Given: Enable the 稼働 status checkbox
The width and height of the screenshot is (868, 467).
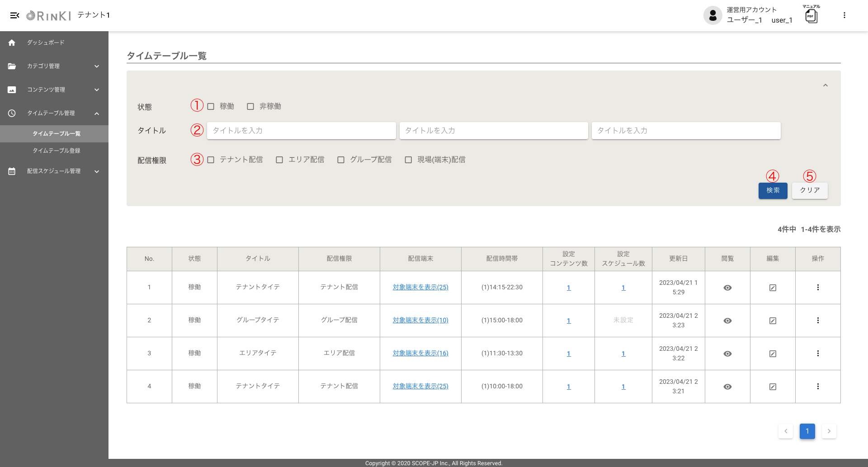Looking at the screenshot, I should coord(211,107).
